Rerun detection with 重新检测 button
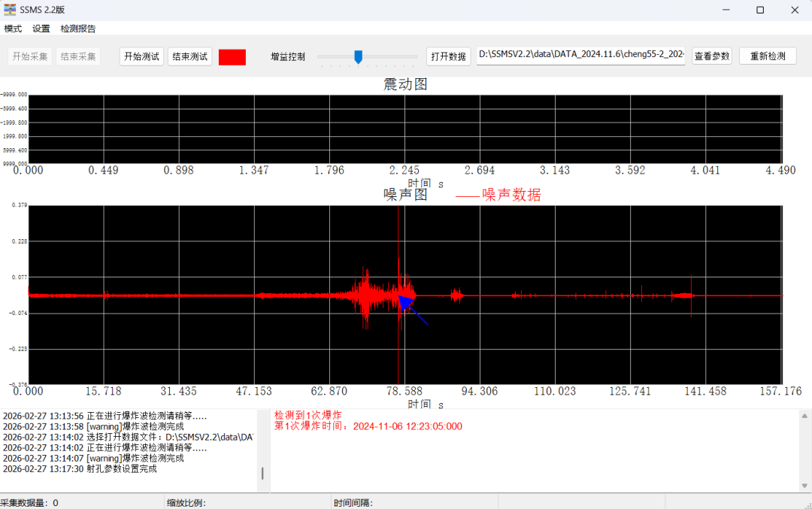812x509 pixels. pos(768,56)
